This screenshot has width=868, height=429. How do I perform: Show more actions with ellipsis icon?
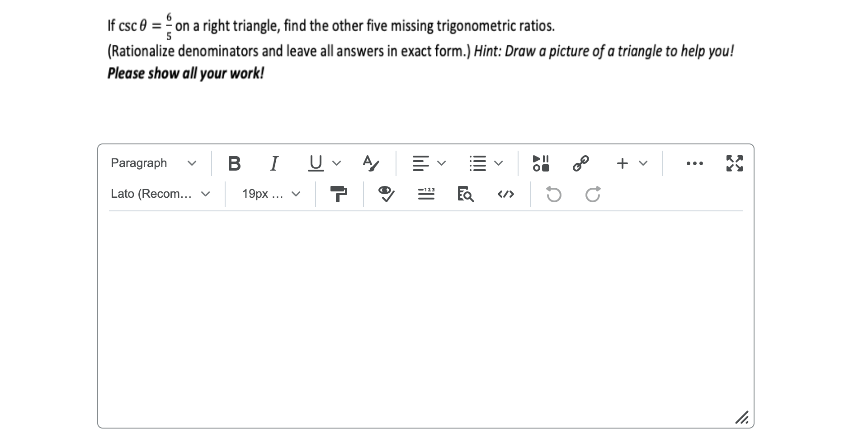[x=694, y=163]
